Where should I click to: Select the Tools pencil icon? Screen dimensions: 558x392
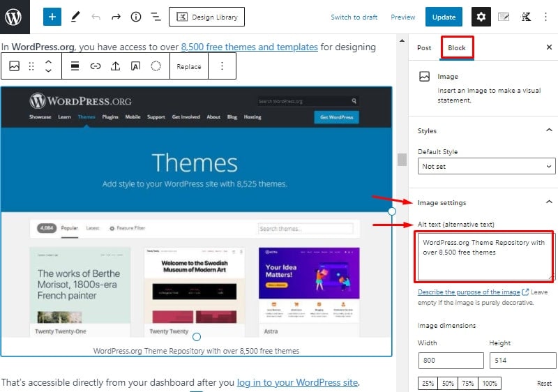click(x=75, y=17)
